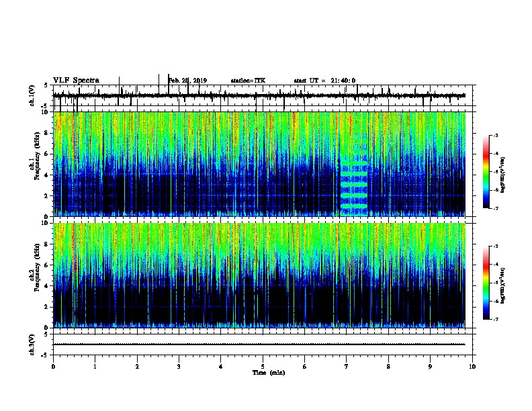Click time tick label "1" on the x-axis
Viewport: 532px width, 411px height.
pyautogui.click(x=95, y=367)
